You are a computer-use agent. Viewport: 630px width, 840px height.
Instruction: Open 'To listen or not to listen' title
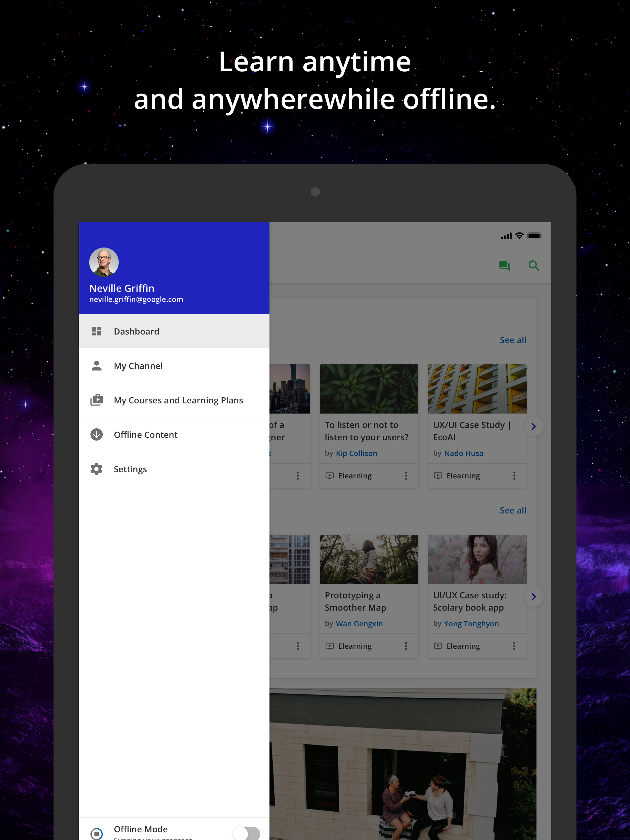click(366, 431)
